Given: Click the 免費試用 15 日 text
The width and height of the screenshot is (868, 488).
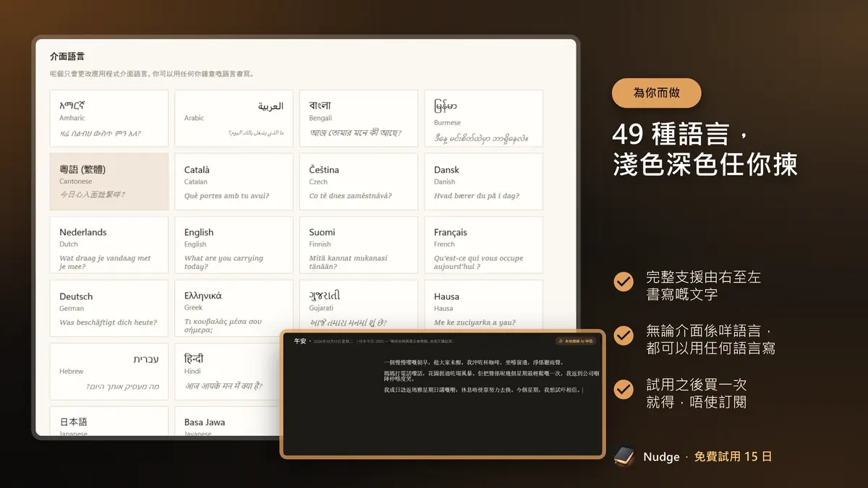Looking at the screenshot, I should 733,457.
